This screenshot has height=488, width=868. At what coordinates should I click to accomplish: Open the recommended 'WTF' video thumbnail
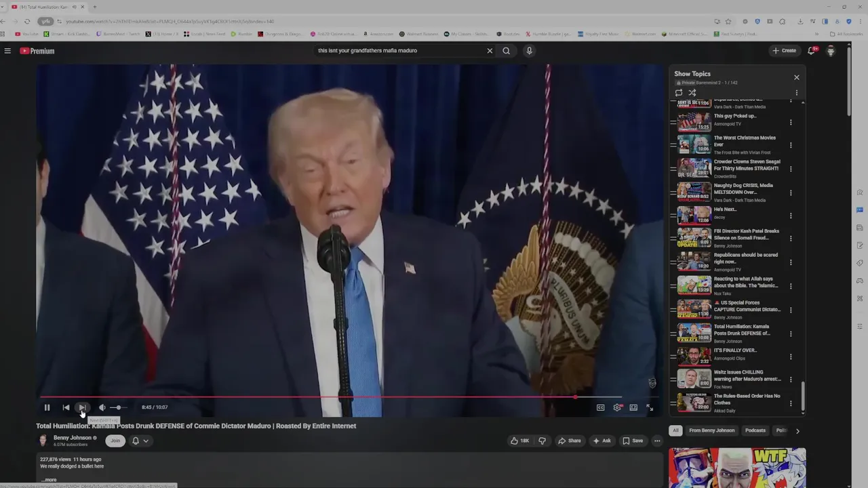click(x=737, y=468)
